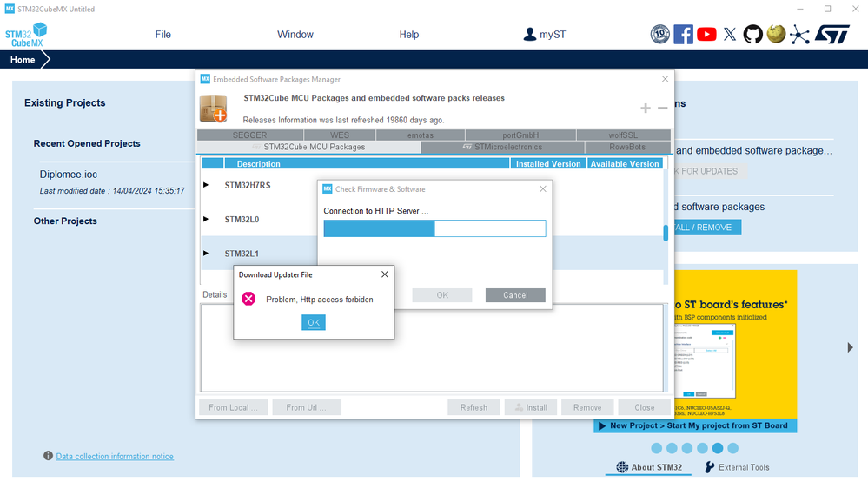Screen dimensions: 868x488
Task: Select the last carousel dot
Action: click(733, 448)
